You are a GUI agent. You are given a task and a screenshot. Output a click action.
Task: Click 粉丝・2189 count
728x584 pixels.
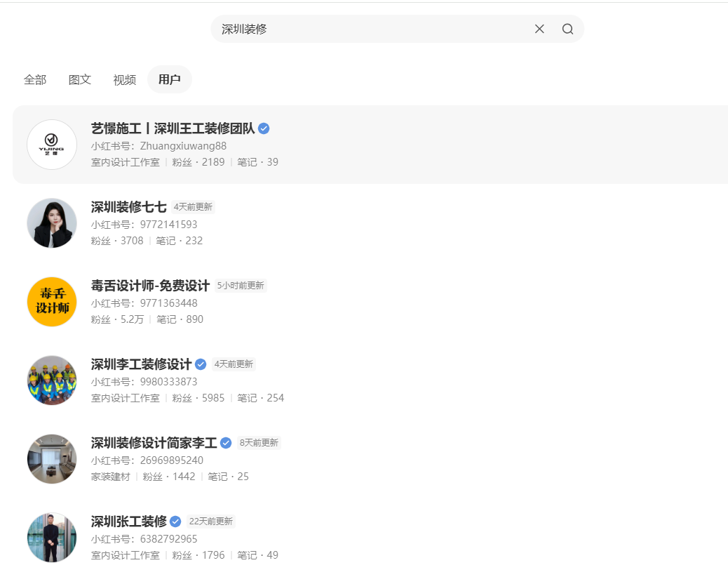(x=198, y=162)
